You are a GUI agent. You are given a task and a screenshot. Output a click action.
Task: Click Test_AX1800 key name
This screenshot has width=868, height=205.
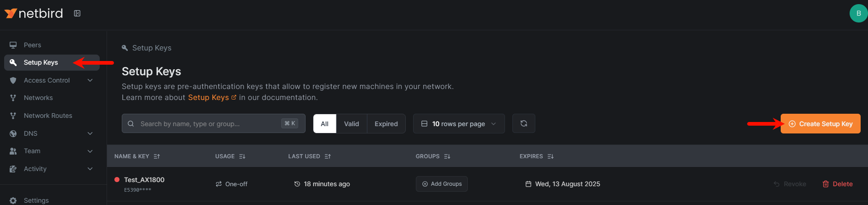coord(144,180)
